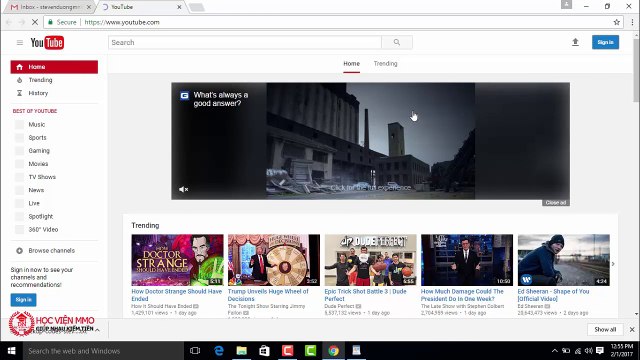Open Trump Unveils Huge Wheel of Decisions link
The height and width of the screenshot is (360, 640).
tap(268, 295)
